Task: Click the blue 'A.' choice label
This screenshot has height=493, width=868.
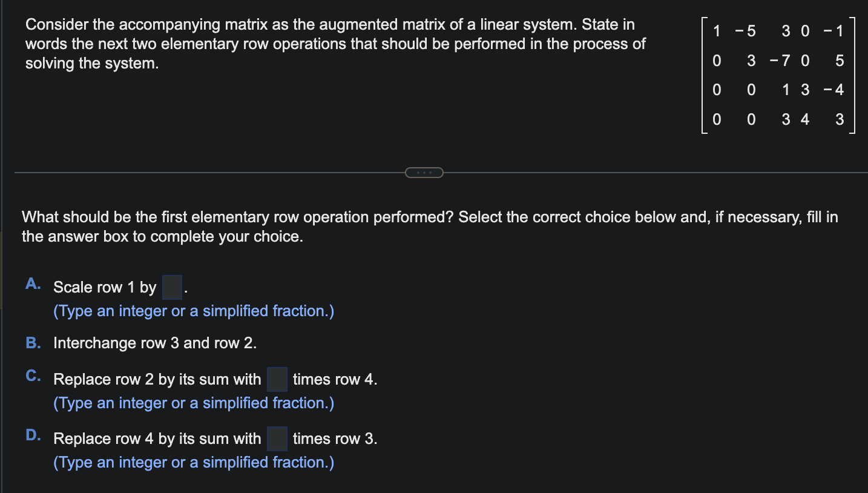Action: (32, 283)
